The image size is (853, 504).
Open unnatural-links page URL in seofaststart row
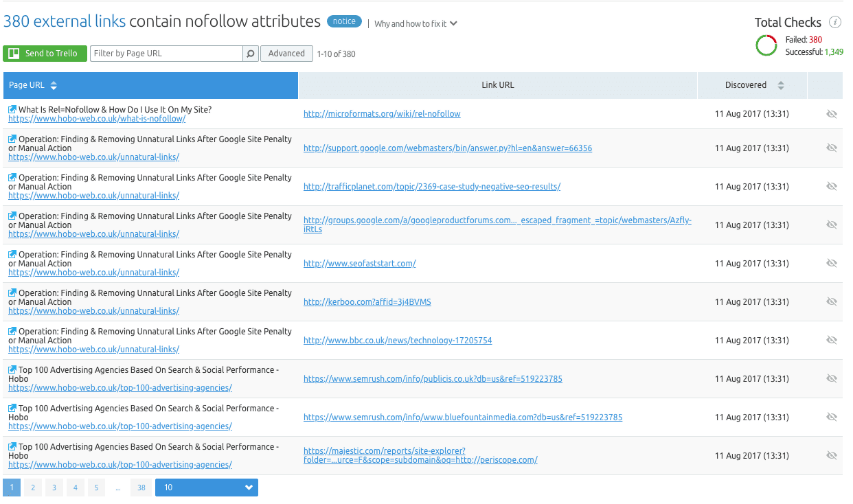point(93,273)
